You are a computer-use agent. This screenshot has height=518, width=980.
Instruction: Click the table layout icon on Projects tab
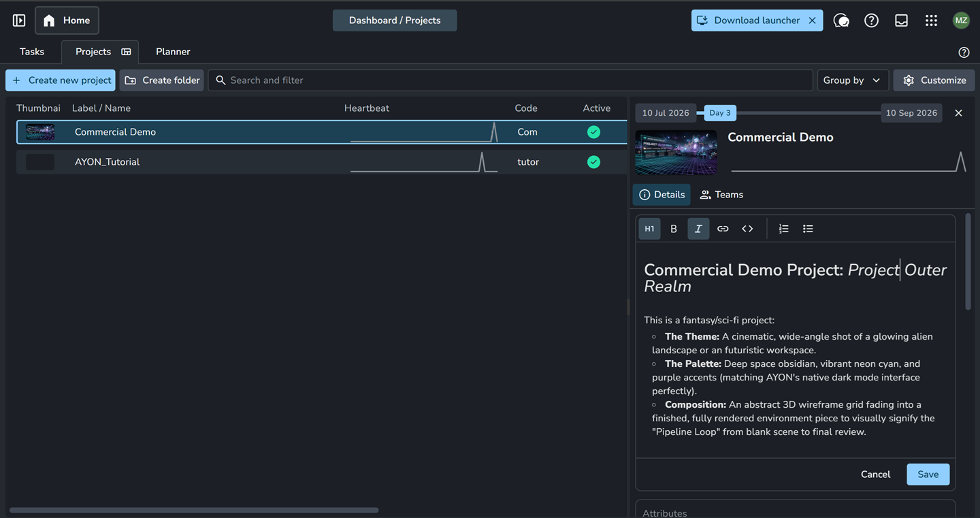[x=126, y=52]
